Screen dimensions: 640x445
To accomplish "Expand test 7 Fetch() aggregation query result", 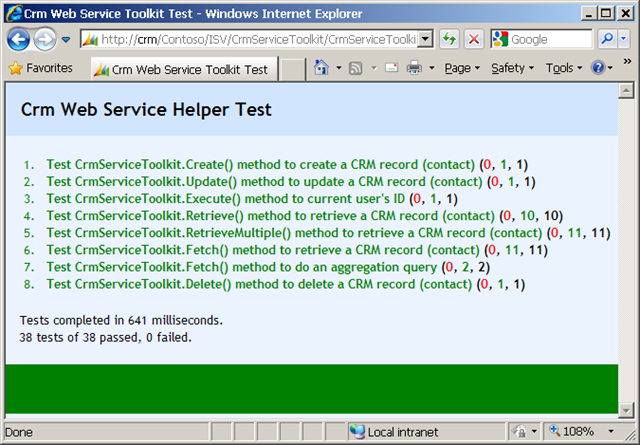I will tap(268, 267).
